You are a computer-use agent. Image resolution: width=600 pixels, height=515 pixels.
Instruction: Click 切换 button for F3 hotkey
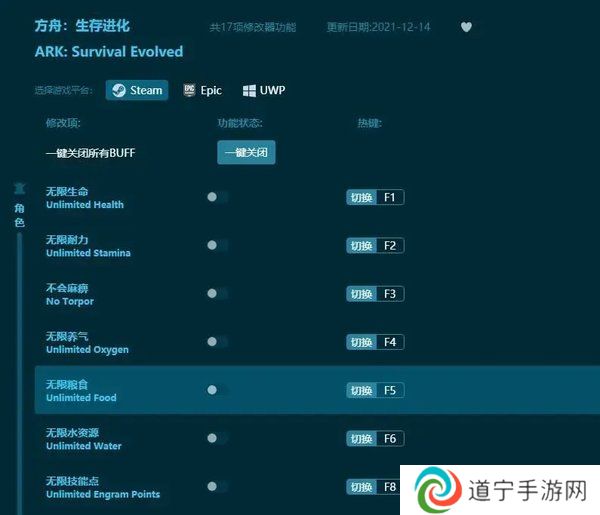pyautogui.click(x=362, y=294)
